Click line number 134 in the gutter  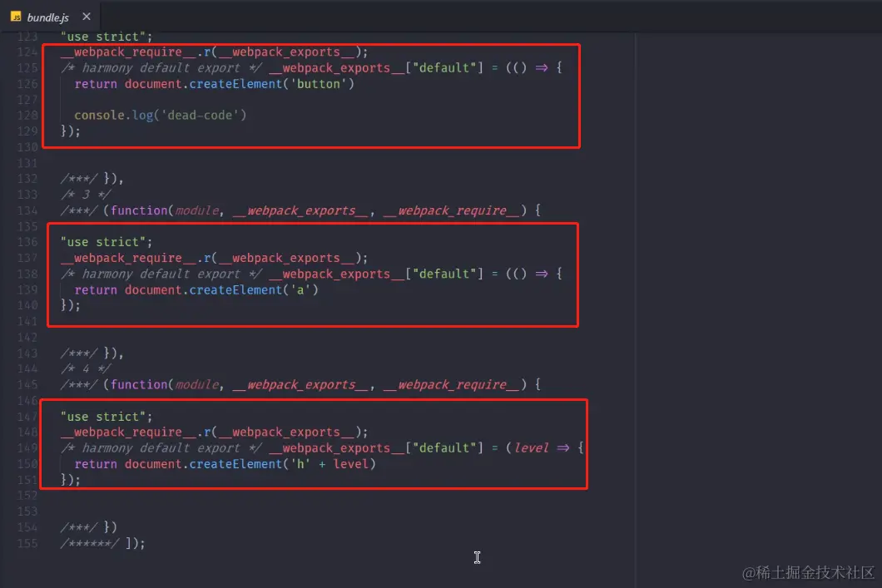[27, 210]
